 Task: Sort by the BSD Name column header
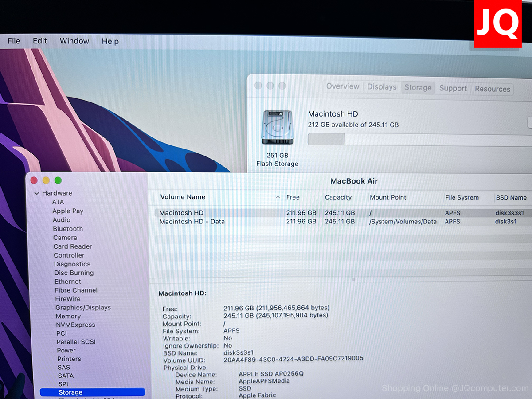(511, 197)
